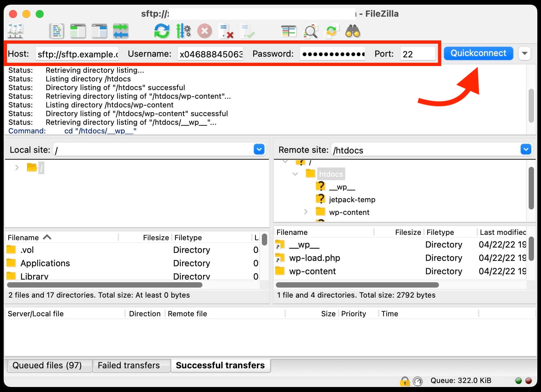Select wp-load.php in the remote file list

tap(400, 258)
